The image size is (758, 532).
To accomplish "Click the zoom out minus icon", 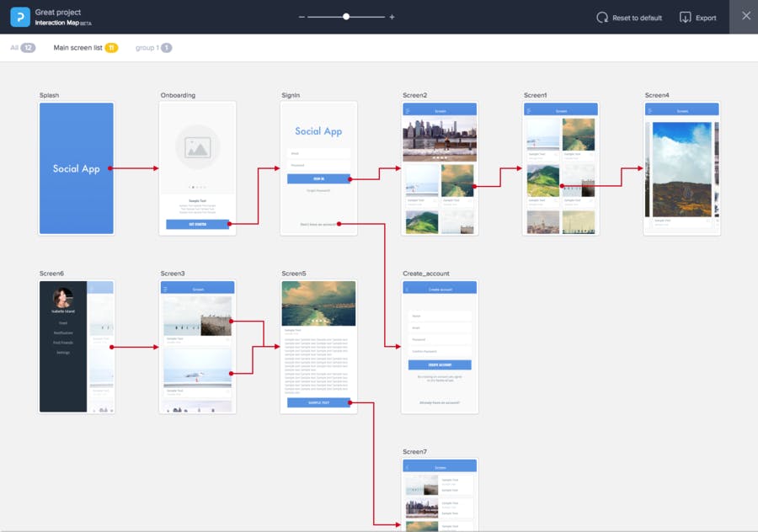I will pyautogui.click(x=302, y=17).
